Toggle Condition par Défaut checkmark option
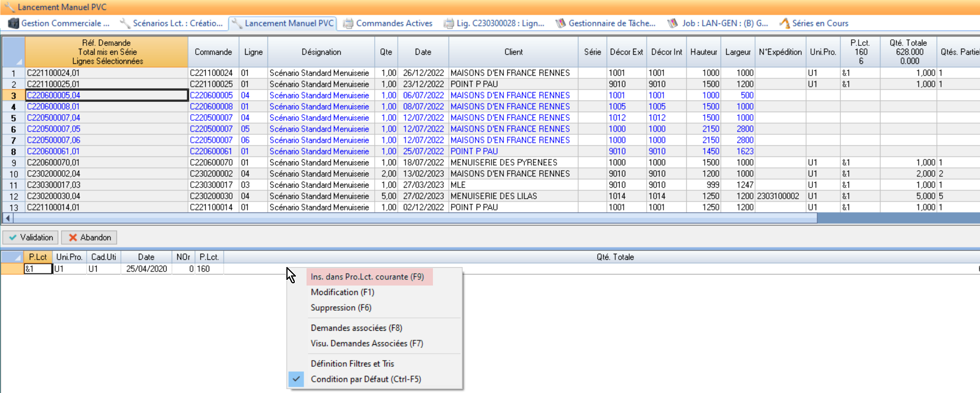The width and height of the screenshot is (980, 393). (296, 379)
